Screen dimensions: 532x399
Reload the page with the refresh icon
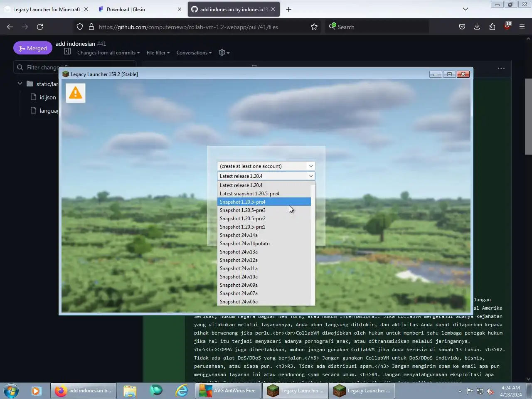point(40,27)
